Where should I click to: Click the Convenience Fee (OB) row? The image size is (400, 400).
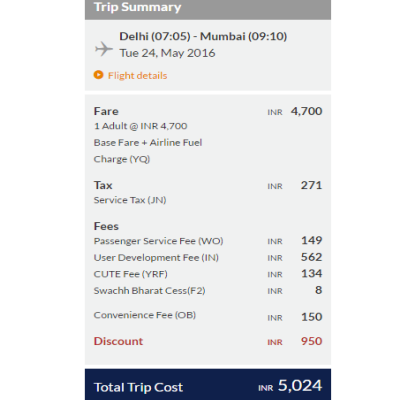click(x=208, y=316)
